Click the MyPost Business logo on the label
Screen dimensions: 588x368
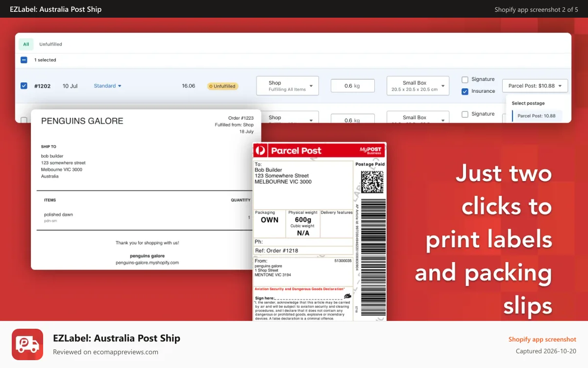coord(370,150)
